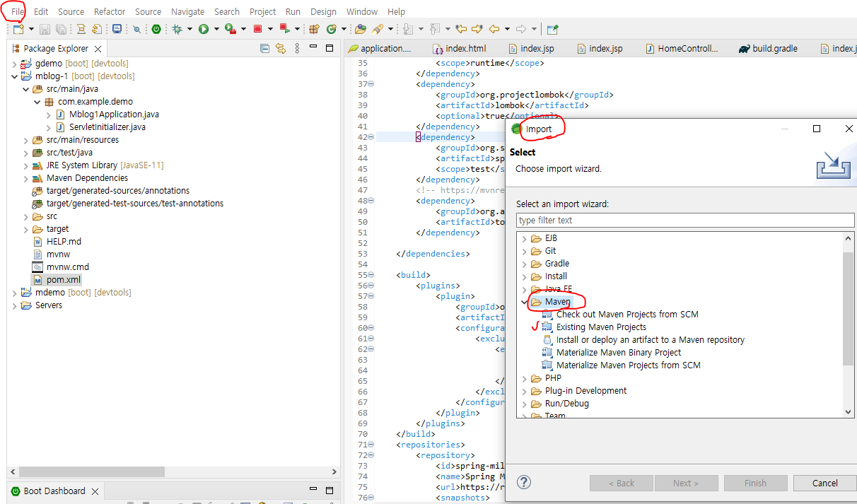Click the Forward navigation arrow in toolbar

pos(522,29)
